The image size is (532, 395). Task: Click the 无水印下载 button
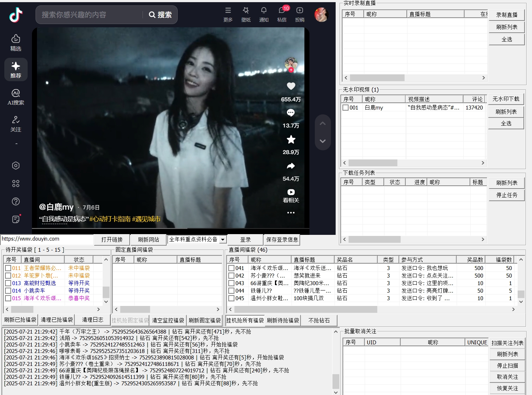tap(506, 99)
